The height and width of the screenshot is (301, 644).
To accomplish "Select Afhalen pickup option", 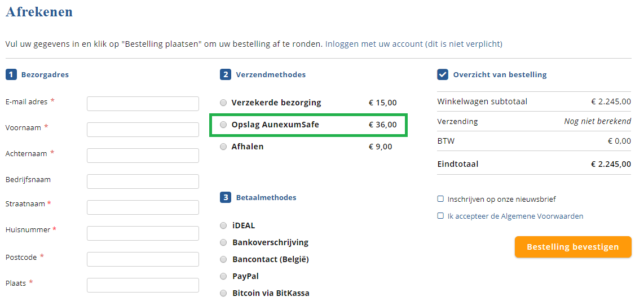I will pyautogui.click(x=224, y=147).
